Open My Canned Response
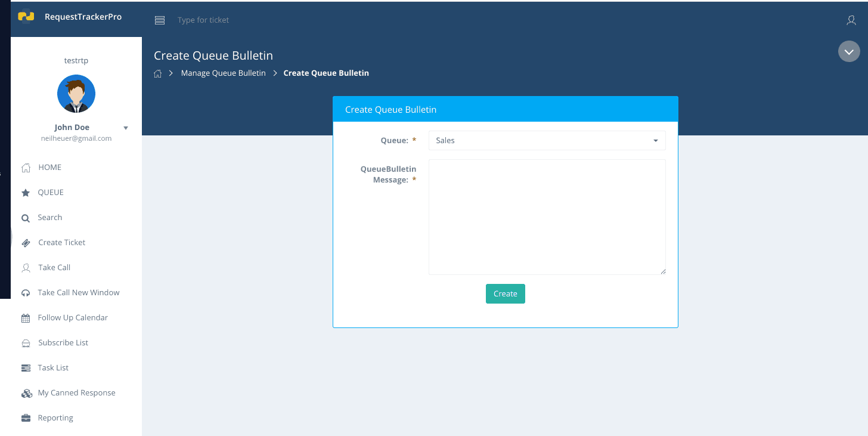The height and width of the screenshot is (436, 868). tap(76, 392)
